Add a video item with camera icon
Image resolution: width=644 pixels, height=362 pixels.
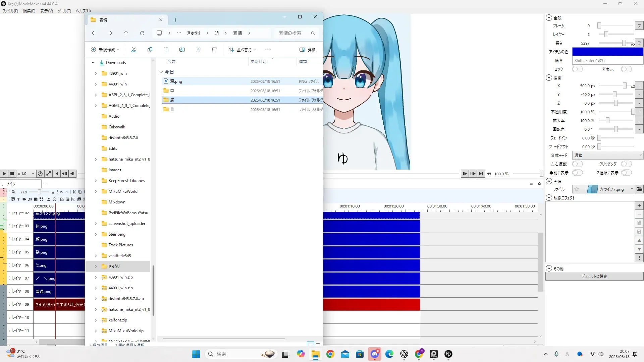pos(24,199)
